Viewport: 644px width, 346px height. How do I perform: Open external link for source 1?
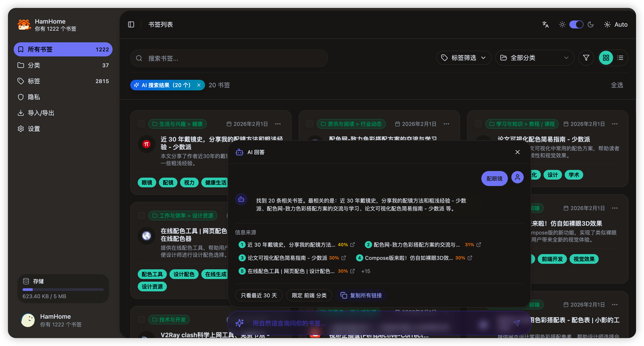coord(352,245)
